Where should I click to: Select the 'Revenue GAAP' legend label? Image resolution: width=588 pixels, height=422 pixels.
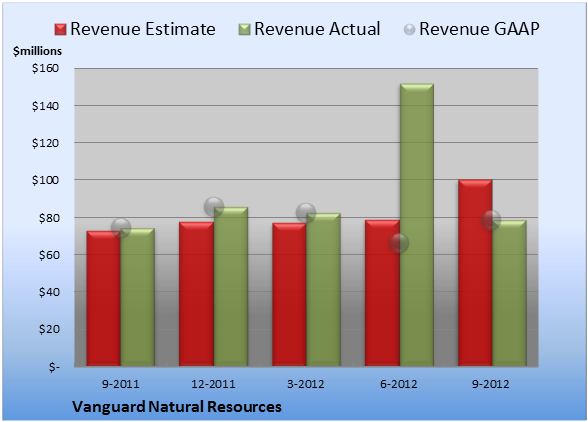[479, 29]
